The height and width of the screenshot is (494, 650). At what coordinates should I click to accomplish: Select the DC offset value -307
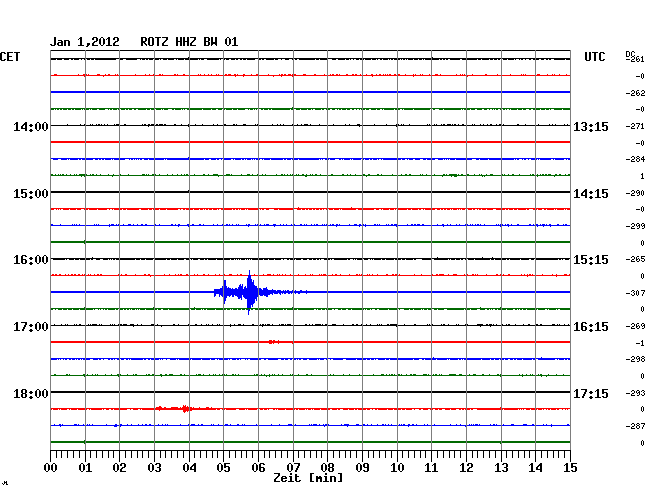coord(635,293)
